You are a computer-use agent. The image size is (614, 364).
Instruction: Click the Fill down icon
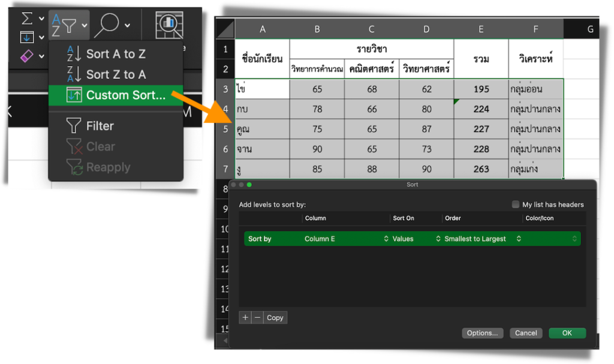point(27,38)
